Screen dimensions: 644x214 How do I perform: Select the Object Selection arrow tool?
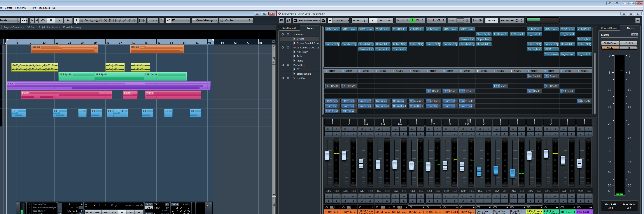76,20
